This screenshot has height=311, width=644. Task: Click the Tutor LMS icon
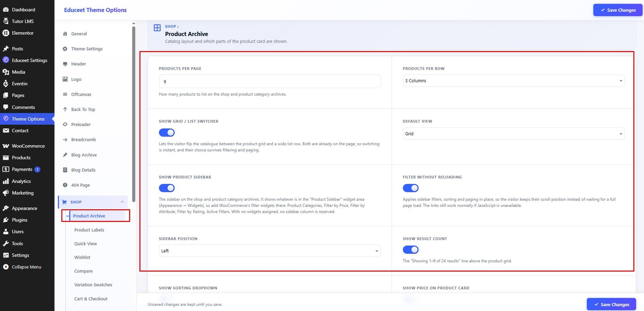[x=6, y=21]
